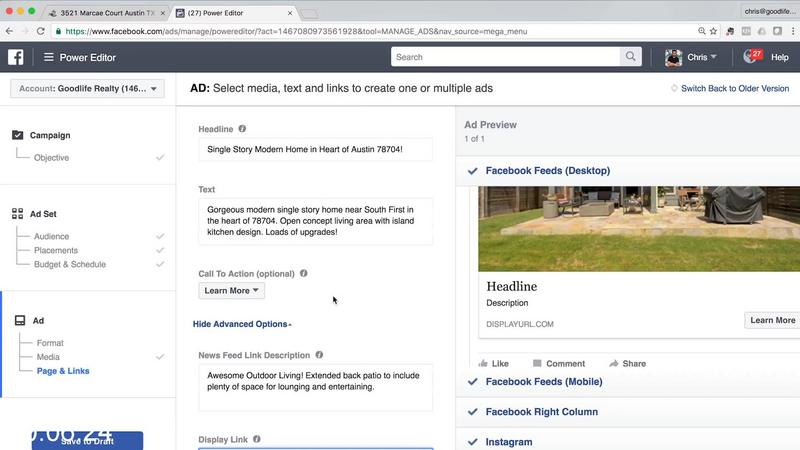Click the Display Link info icon
Image resolution: width=800 pixels, height=450 pixels.
point(257,439)
